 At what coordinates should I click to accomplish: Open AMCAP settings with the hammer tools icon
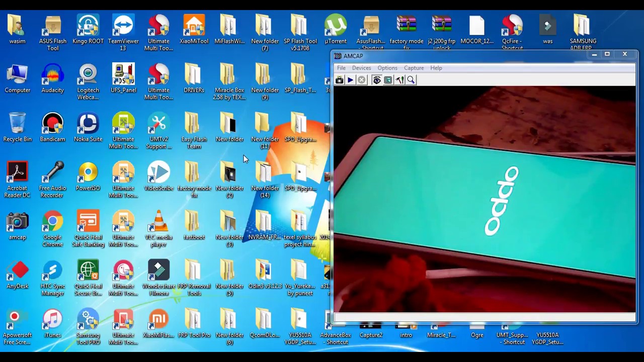pyautogui.click(x=399, y=80)
